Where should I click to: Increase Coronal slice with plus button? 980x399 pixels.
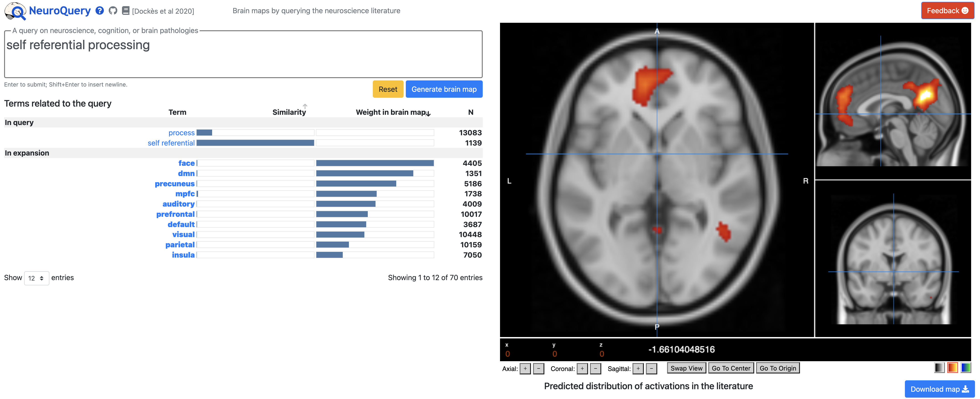(582, 368)
